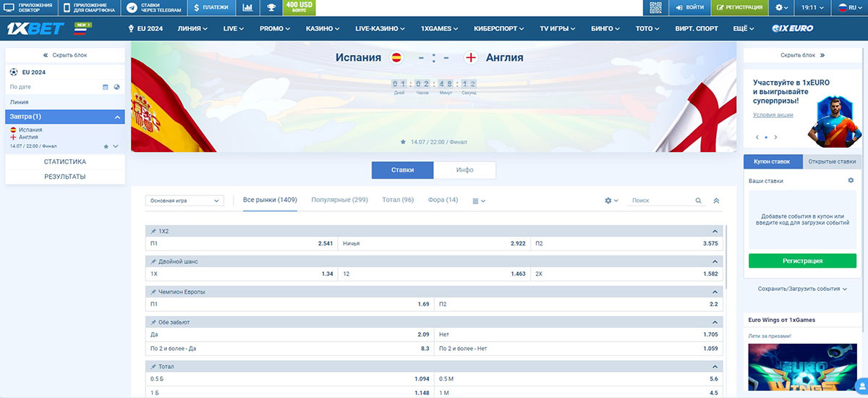Click the Войти login button
Screen dimensions: 868x398
coord(689,8)
